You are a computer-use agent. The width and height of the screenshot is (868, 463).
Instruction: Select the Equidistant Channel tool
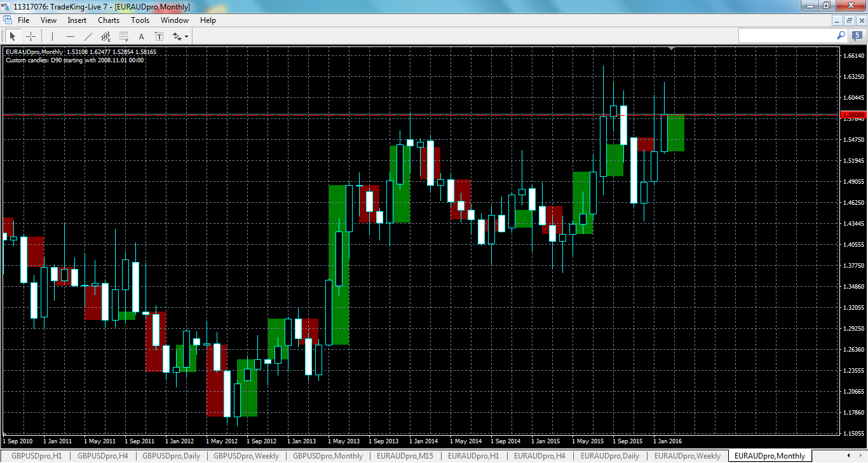click(106, 36)
